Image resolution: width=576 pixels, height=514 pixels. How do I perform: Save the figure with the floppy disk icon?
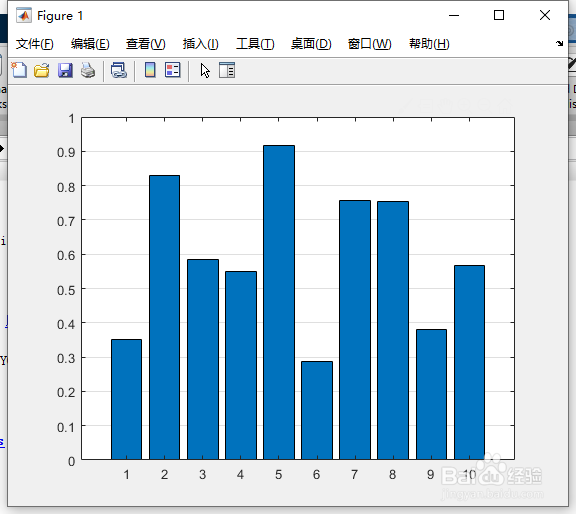click(65, 70)
